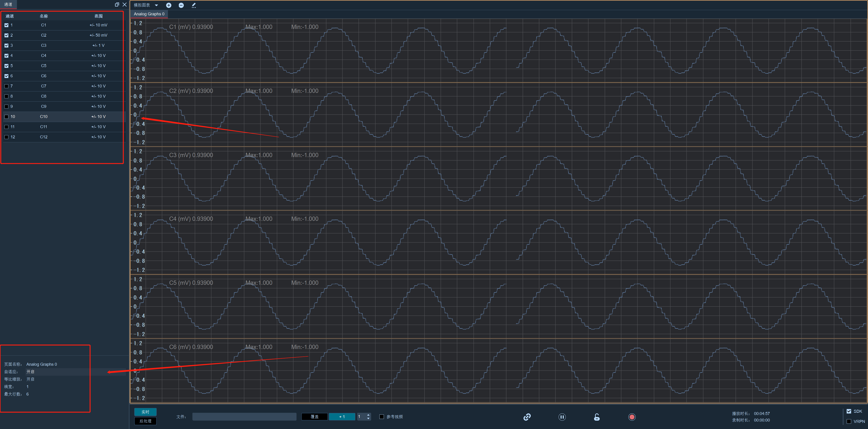Click the add graph plus icon
The width and height of the screenshot is (868, 429).
pyautogui.click(x=169, y=5)
